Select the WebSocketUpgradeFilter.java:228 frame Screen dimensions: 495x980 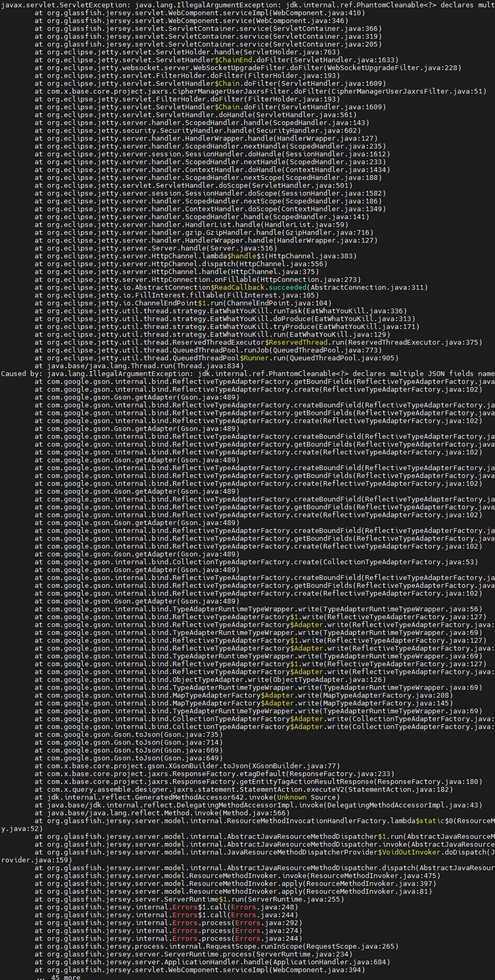(248, 67)
